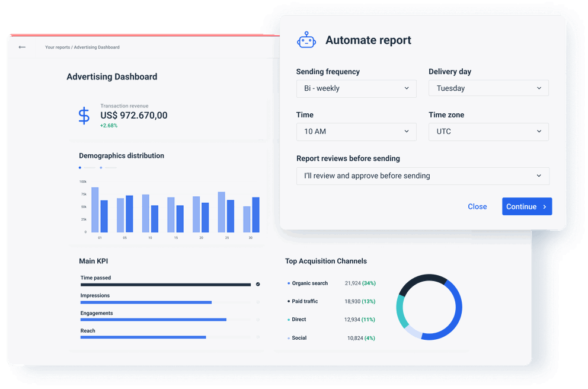Open the Report reviews before sending dropdown
Screen dimensions: 588x389
coord(423,176)
